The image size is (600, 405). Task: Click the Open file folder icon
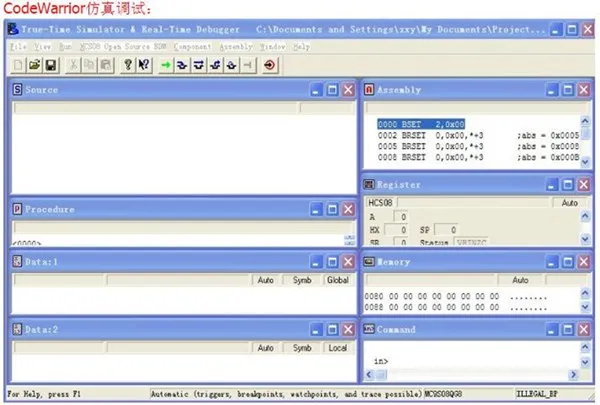click(34, 65)
